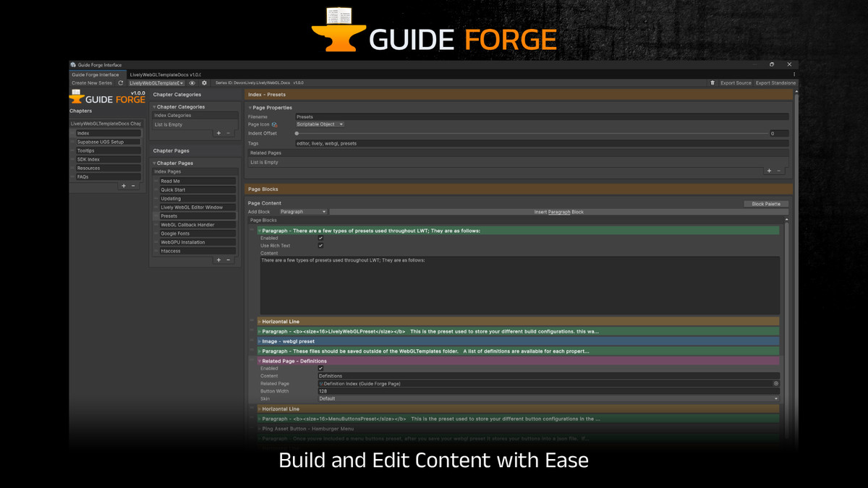This screenshot has width=868, height=488.
Task: Open the Add Block Paragraph dropdown
Action: click(303, 212)
